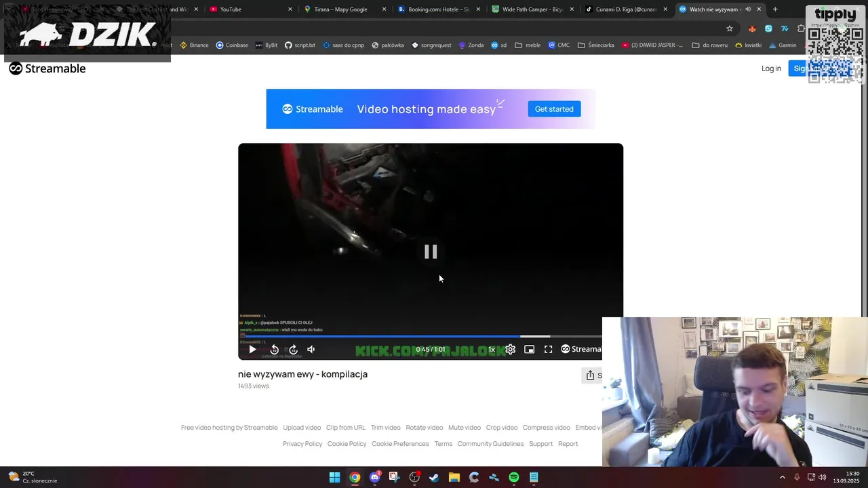Open File Explorer from the taskbar
868x488 pixels.
click(x=454, y=477)
